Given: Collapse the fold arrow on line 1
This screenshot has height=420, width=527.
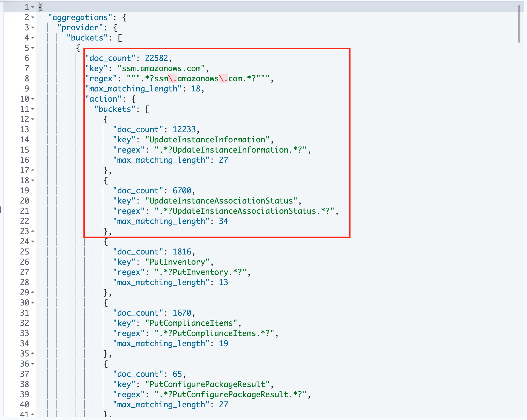Looking at the screenshot, I should [x=33, y=7].
